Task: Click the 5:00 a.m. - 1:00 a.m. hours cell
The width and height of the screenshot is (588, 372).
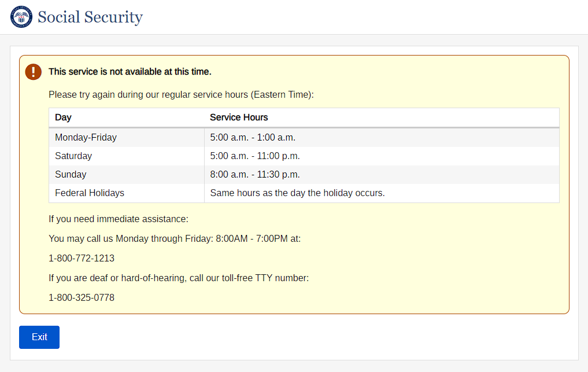Action: tap(253, 138)
